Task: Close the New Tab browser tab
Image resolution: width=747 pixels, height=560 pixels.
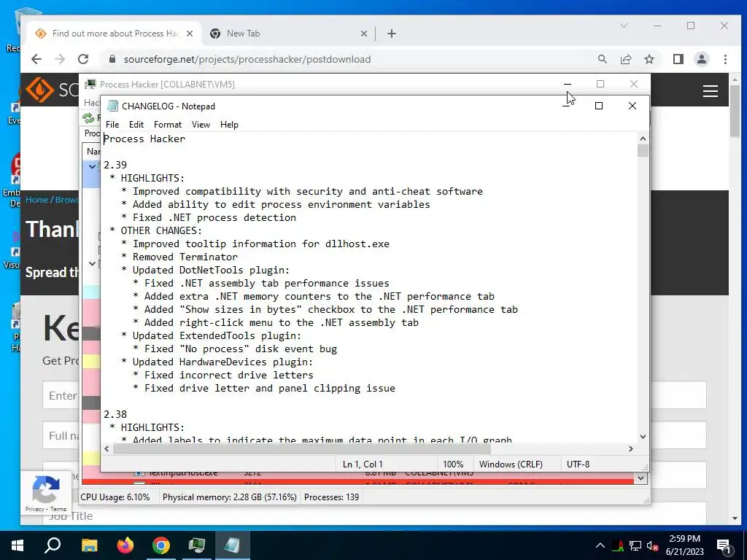Action: 363,34
